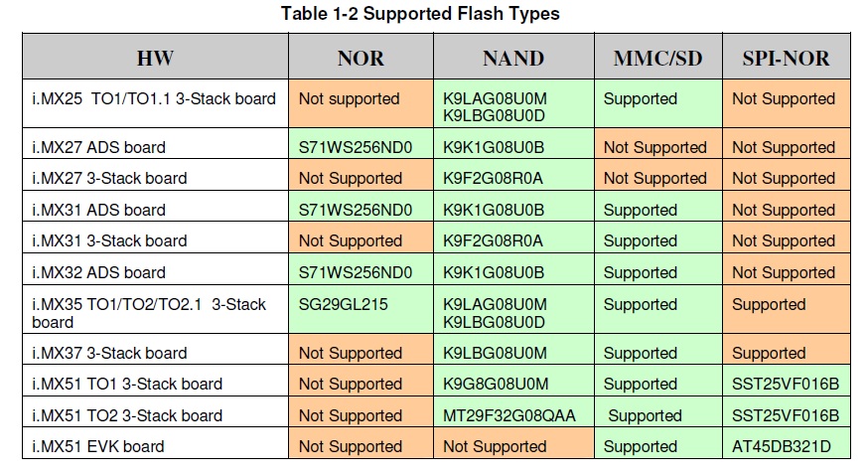Select the MT29F32G08QAA NAND cell

pyautogui.click(x=508, y=415)
